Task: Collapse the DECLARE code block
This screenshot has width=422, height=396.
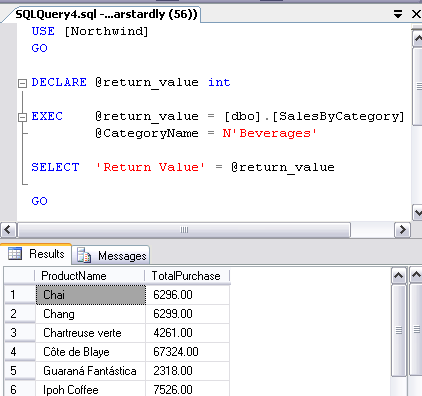Action: coord(22,83)
